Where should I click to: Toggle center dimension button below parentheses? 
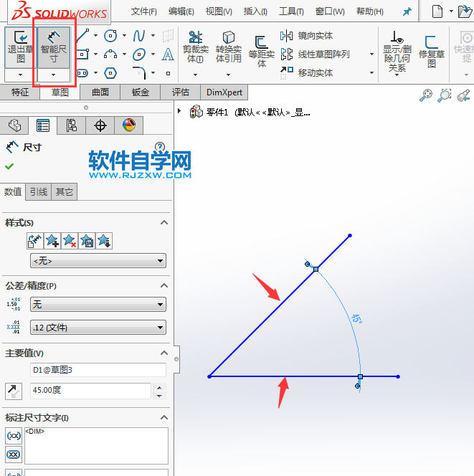click(14, 454)
